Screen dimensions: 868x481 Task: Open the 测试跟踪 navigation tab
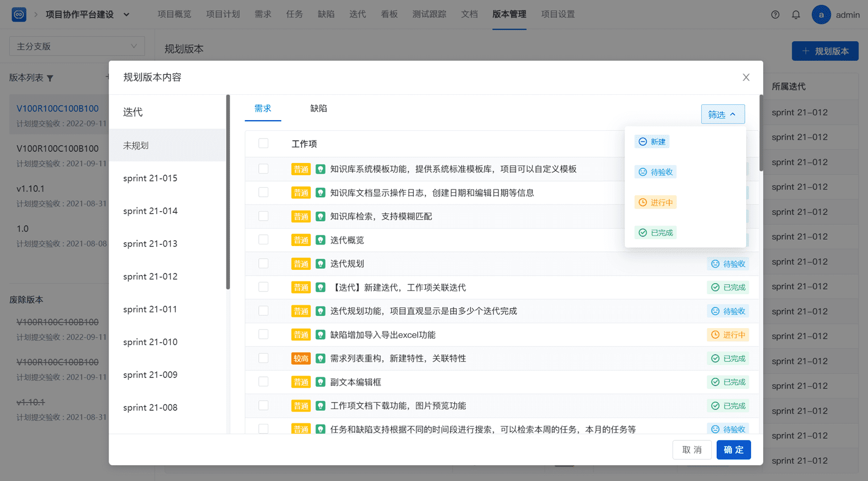(429, 14)
